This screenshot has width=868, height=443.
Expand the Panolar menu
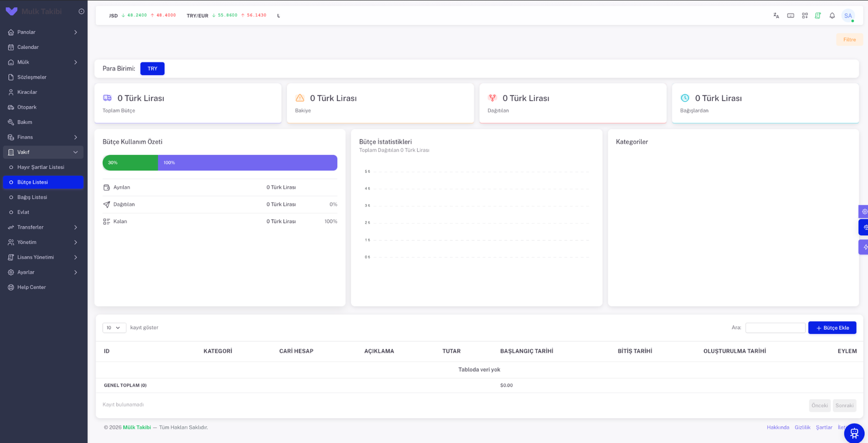(x=43, y=32)
